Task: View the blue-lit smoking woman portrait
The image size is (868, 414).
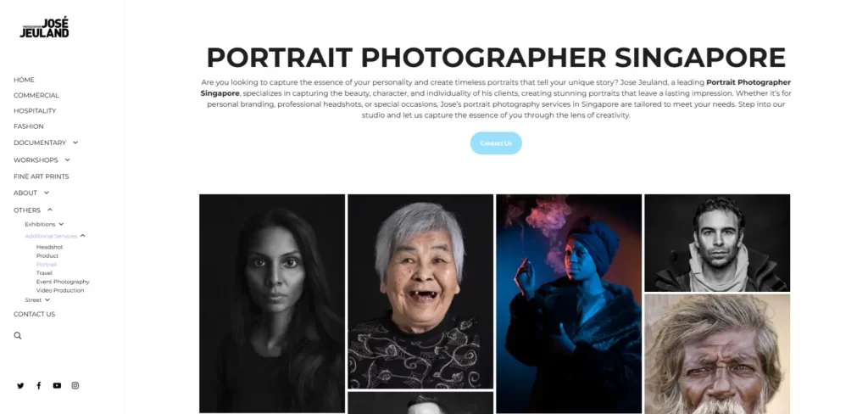Action: [x=569, y=303]
